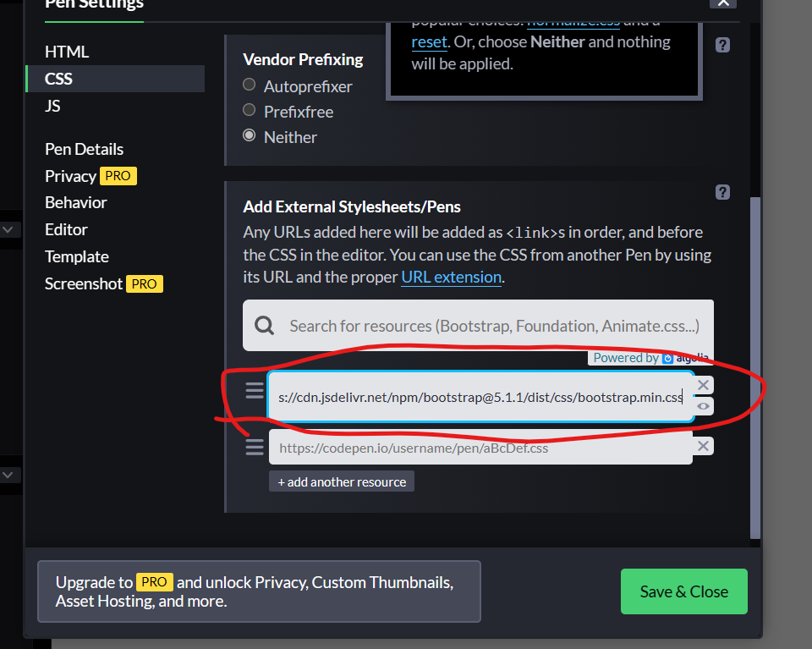Open Pen Details section

tap(84, 149)
